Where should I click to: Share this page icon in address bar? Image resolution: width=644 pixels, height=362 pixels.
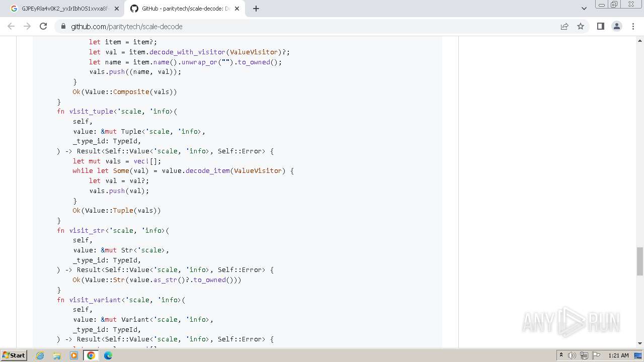pyautogui.click(x=565, y=26)
